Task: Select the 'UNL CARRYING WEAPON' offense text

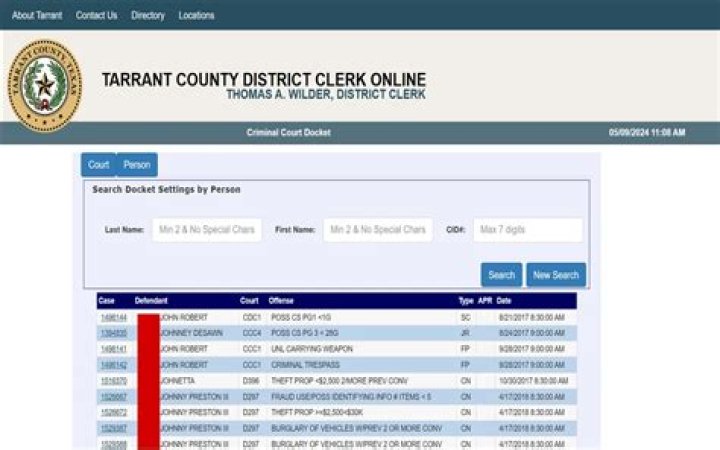Action: click(312, 349)
